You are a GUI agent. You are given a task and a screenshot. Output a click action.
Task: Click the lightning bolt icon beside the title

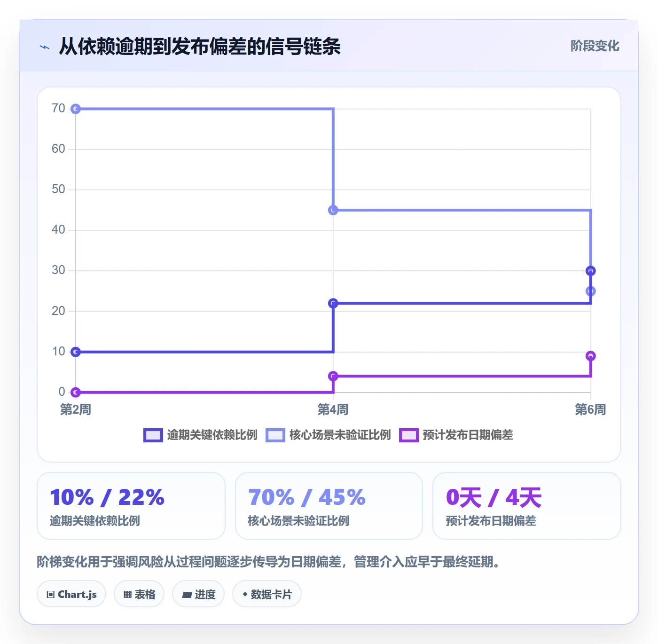tap(45, 47)
